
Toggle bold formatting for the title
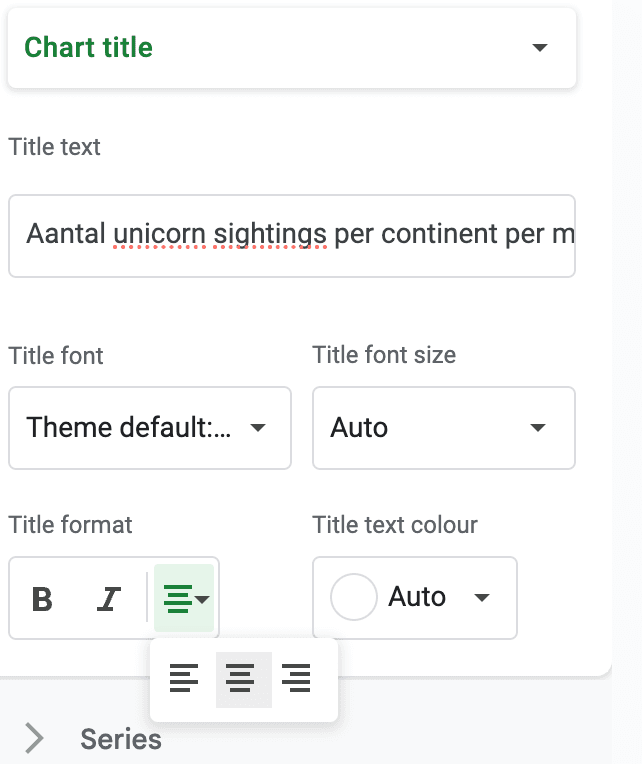pos(42,598)
